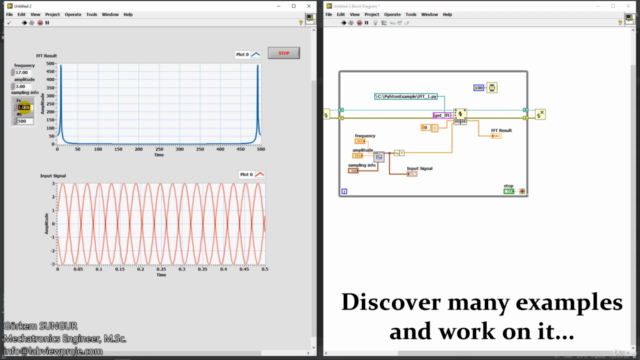Select the frequency control terminal in diagram
Screen dimensions: 640x360
click(x=360, y=141)
